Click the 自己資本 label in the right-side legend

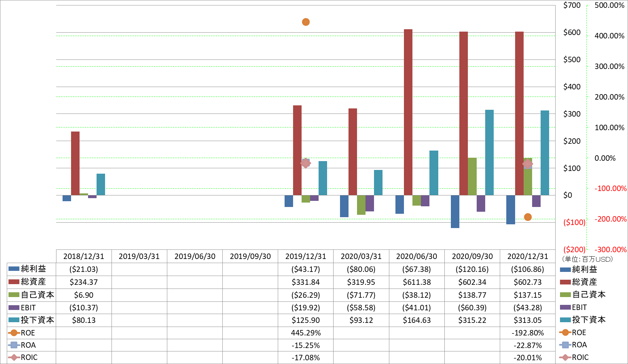[589, 295]
